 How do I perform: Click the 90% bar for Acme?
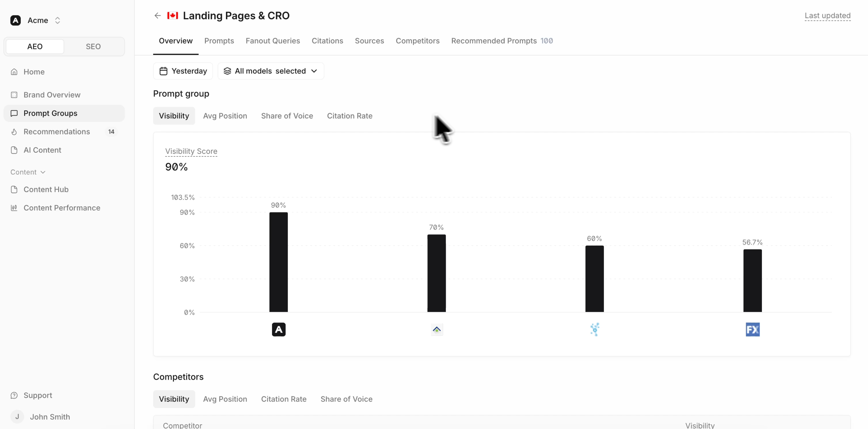point(279,262)
